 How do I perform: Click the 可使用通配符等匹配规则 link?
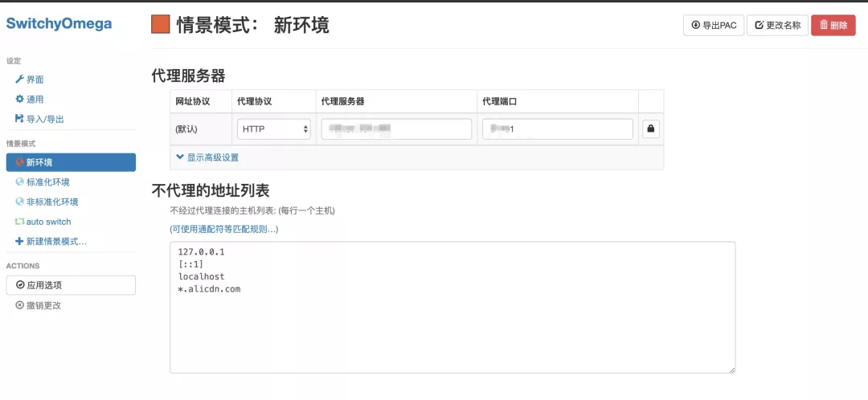[x=224, y=229]
